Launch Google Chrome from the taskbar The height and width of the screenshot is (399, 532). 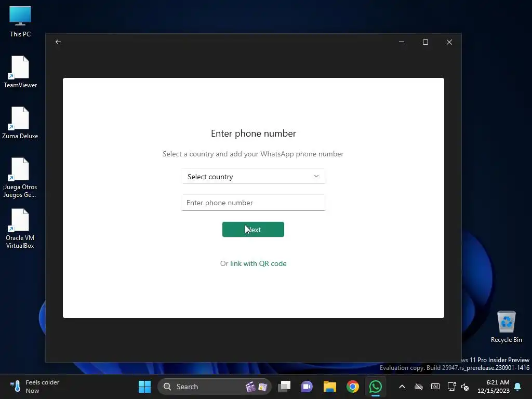coord(353,387)
